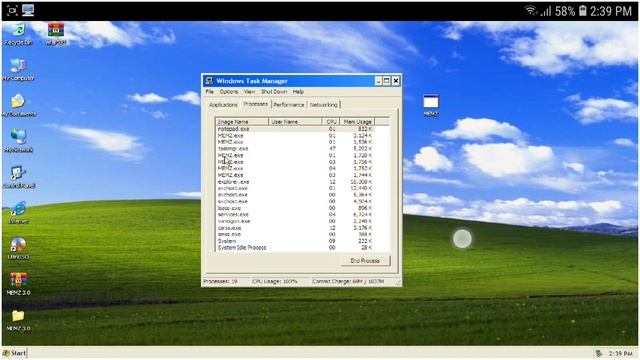
Task: Minimize the Windows Task Manager window
Action: coord(378,81)
